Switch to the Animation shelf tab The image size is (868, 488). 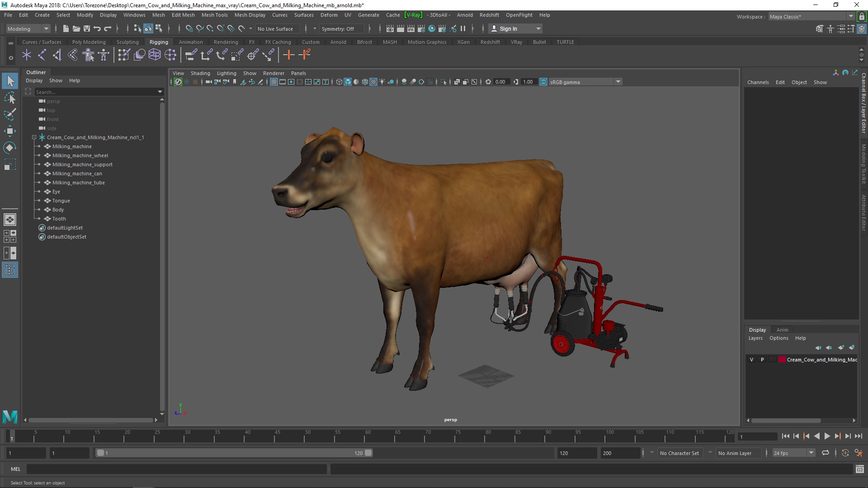[x=190, y=42]
